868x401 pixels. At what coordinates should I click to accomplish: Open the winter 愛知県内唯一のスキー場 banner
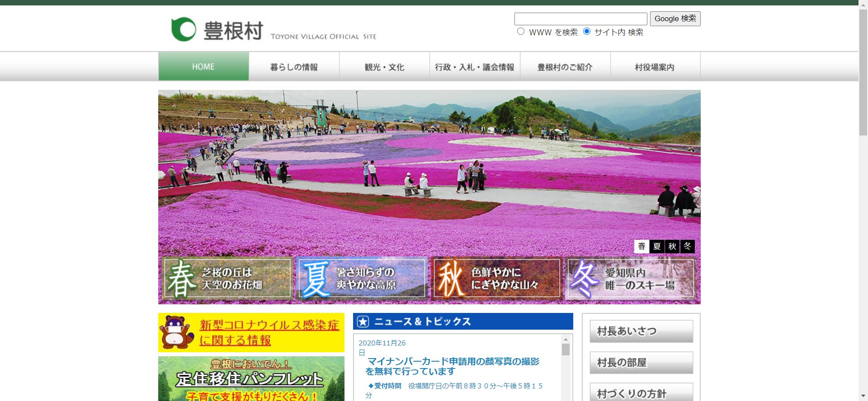click(630, 278)
